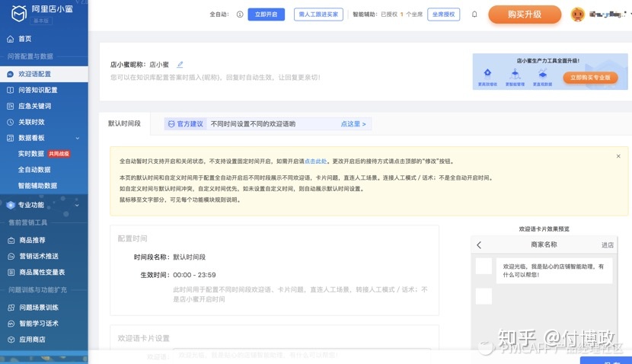Click the 共同战役 red badge

tap(59, 154)
